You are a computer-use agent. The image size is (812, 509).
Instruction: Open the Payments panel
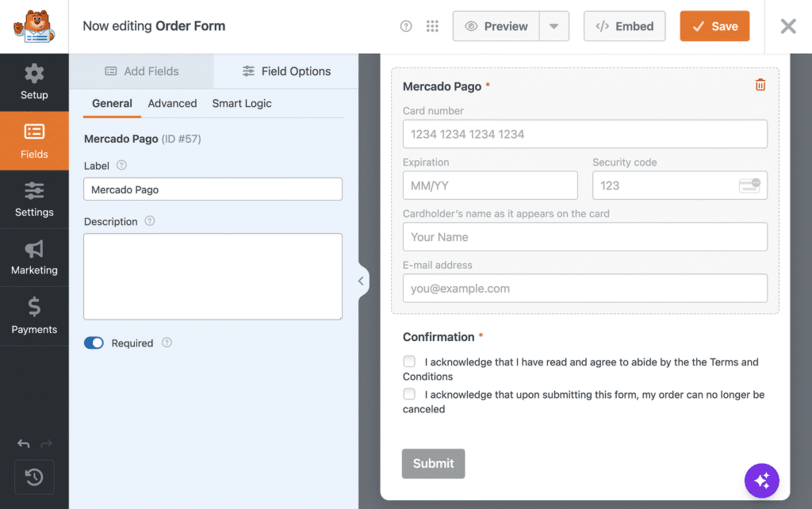point(34,316)
